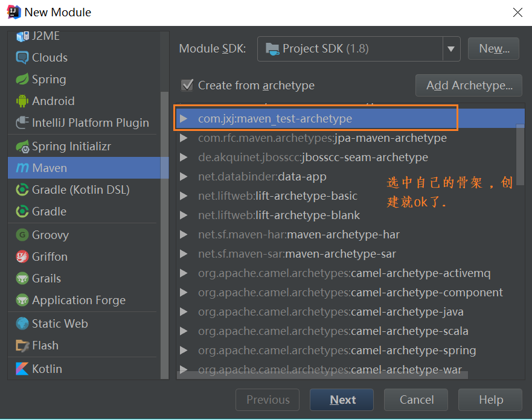The image size is (532, 420).
Task: Click the Project SDK folder icon
Action: [272, 49]
